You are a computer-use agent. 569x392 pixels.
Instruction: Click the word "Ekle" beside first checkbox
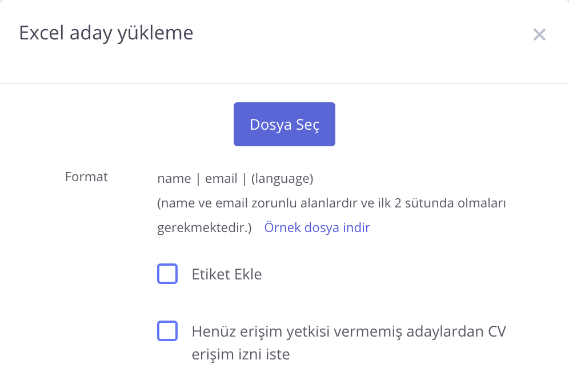[x=248, y=274]
